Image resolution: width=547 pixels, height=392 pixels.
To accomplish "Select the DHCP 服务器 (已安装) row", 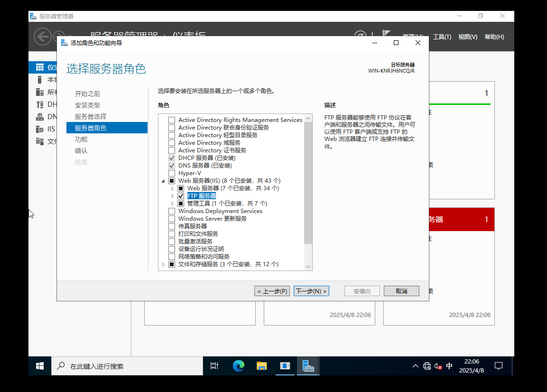I will tap(207, 158).
